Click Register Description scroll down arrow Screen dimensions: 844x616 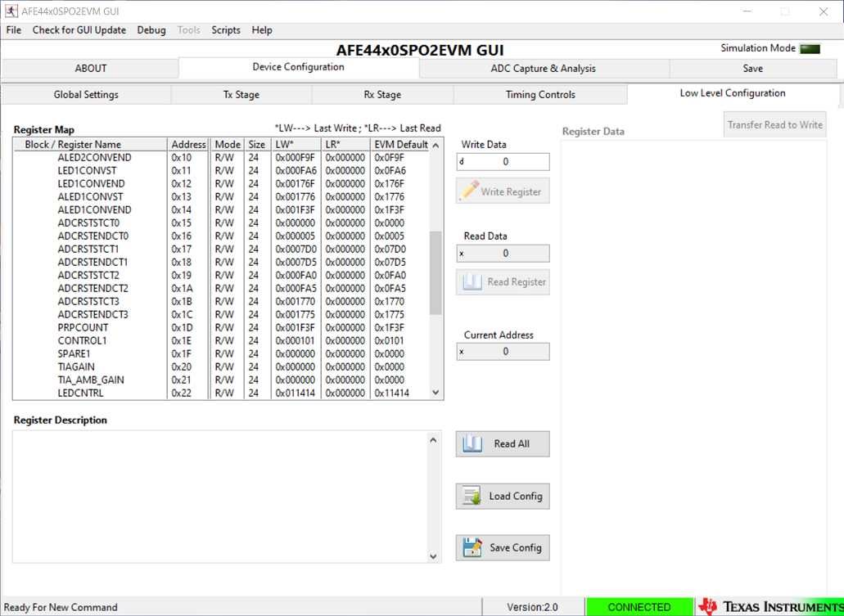click(x=433, y=556)
